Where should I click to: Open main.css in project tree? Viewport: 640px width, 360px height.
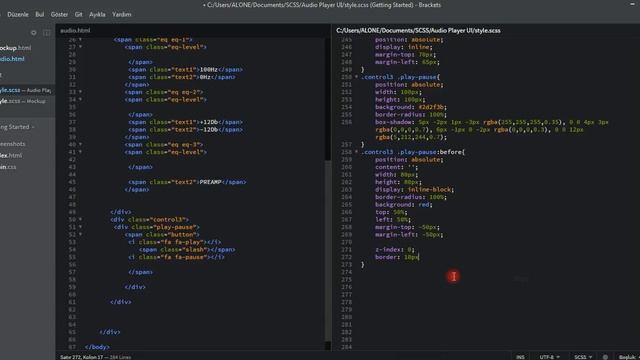pyautogui.click(x=8, y=167)
